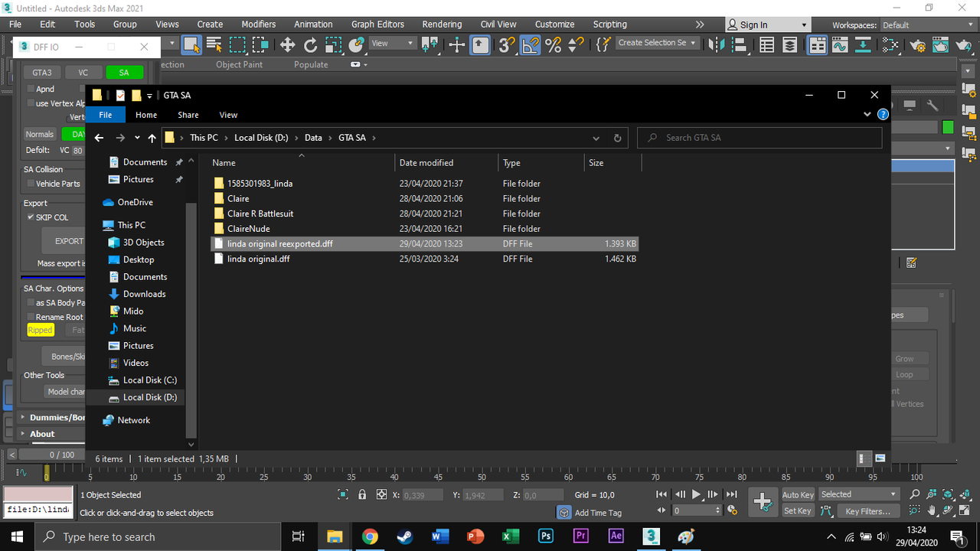This screenshot has height=551, width=980.
Task: Toggle the SKIP COL checkbox
Action: pos(31,217)
